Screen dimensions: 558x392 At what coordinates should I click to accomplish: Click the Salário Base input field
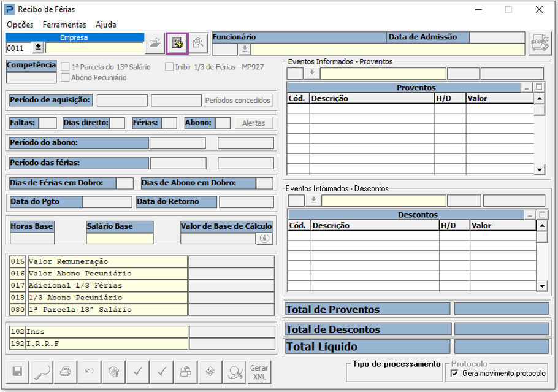tap(120, 238)
